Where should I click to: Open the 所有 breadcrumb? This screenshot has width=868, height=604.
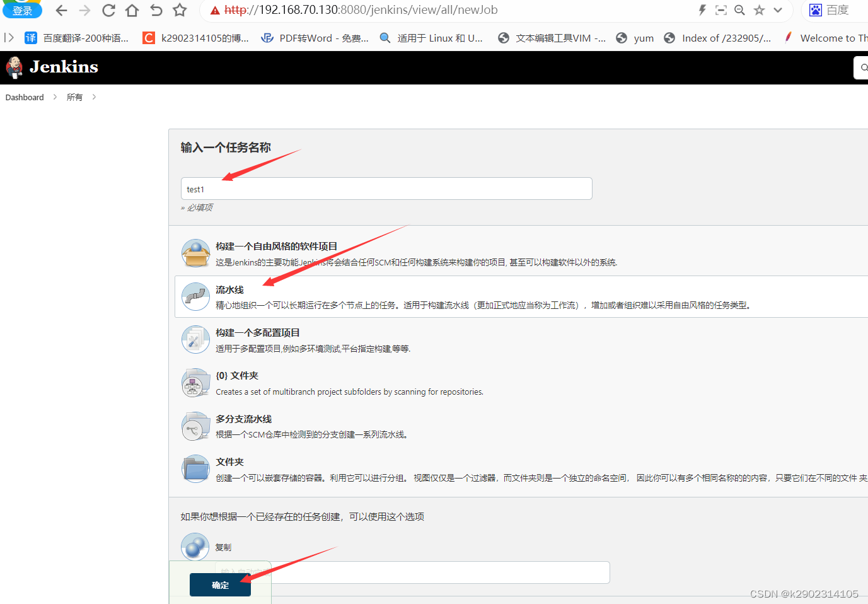click(74, 97)
